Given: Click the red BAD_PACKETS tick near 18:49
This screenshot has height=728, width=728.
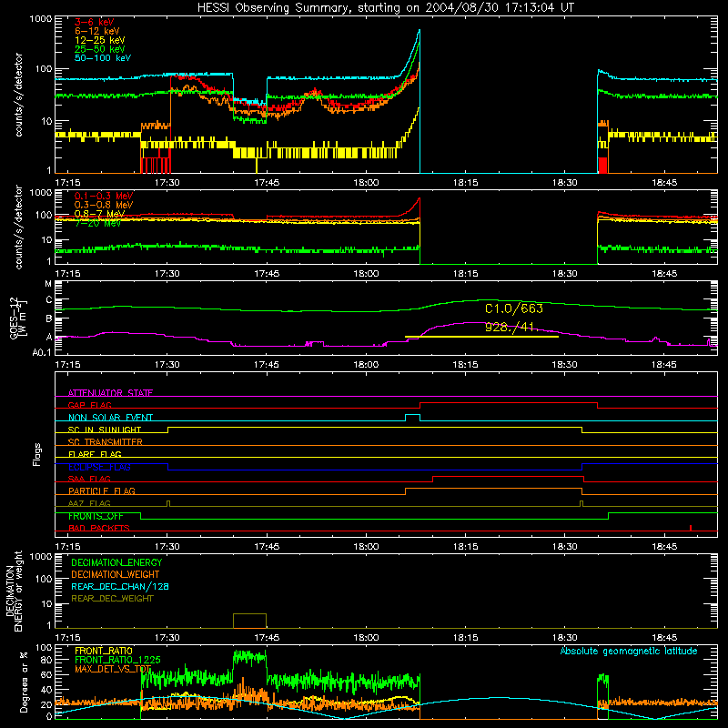Looking at the screenshot, I should click(x=691, y=528).
